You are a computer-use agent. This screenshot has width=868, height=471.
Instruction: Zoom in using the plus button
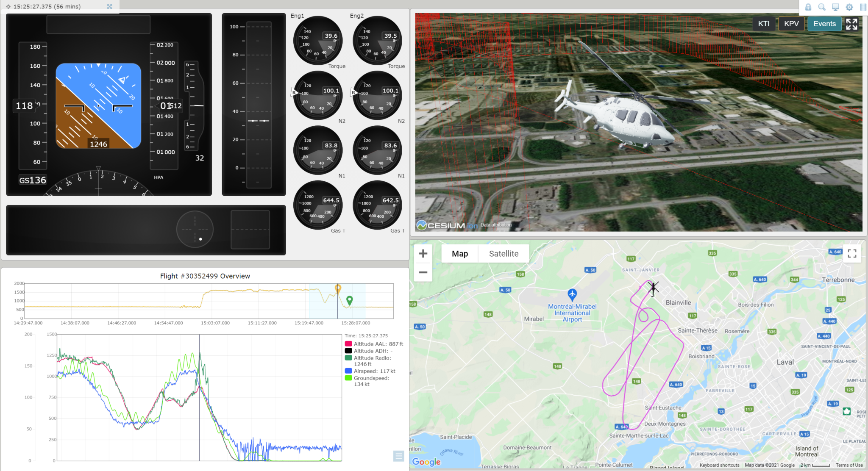(x=423, y=253)
